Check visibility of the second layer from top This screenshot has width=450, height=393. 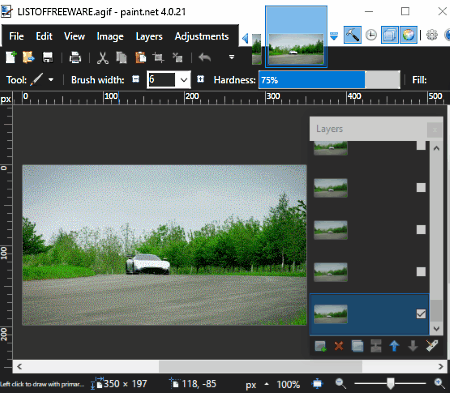point(421,187)
